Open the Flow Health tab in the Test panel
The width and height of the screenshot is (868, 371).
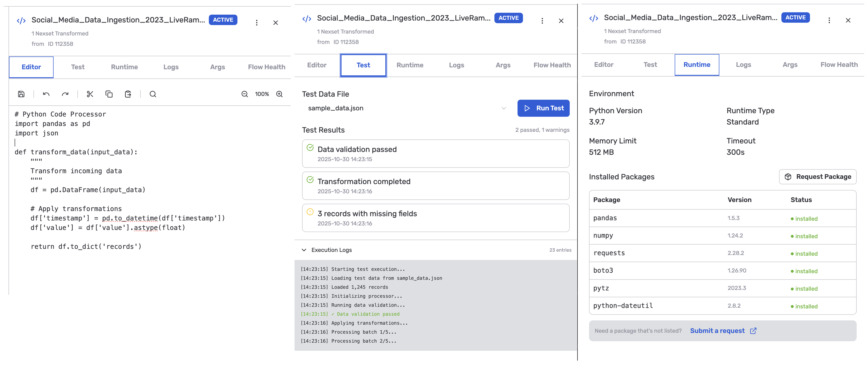[552, 65]
